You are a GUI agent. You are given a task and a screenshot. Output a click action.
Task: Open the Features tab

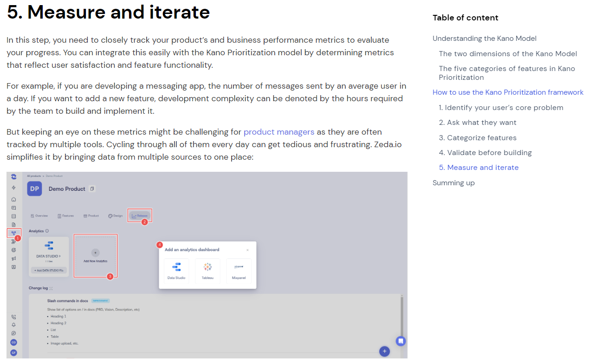click(x=65, y=216)
